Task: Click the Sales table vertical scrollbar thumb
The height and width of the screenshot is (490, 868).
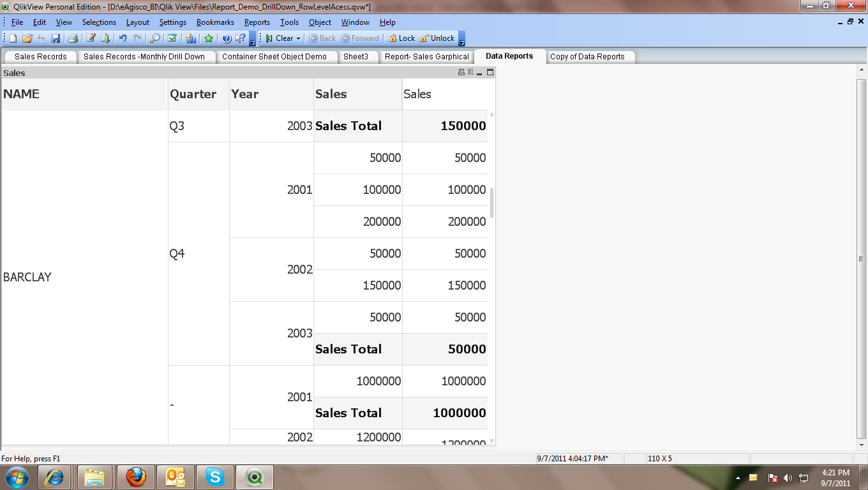Action: [x=491, y=202]
